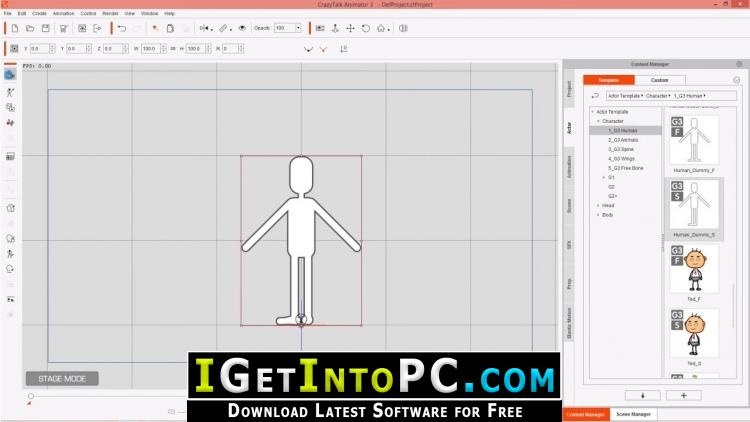
Task: Click the timeline slider handle below the stage
Action: (30, 396)
